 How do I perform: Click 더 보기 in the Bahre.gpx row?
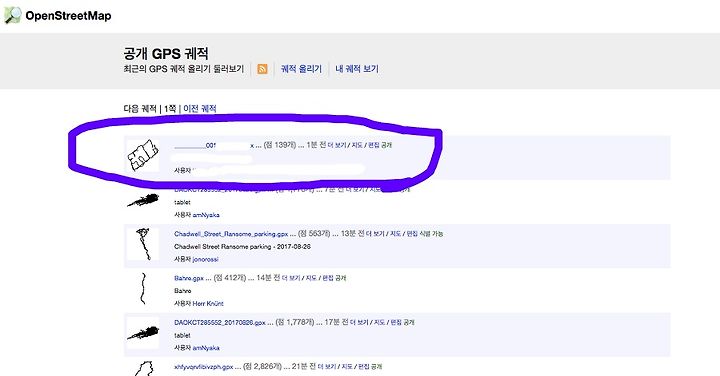[x=291, y=278]
